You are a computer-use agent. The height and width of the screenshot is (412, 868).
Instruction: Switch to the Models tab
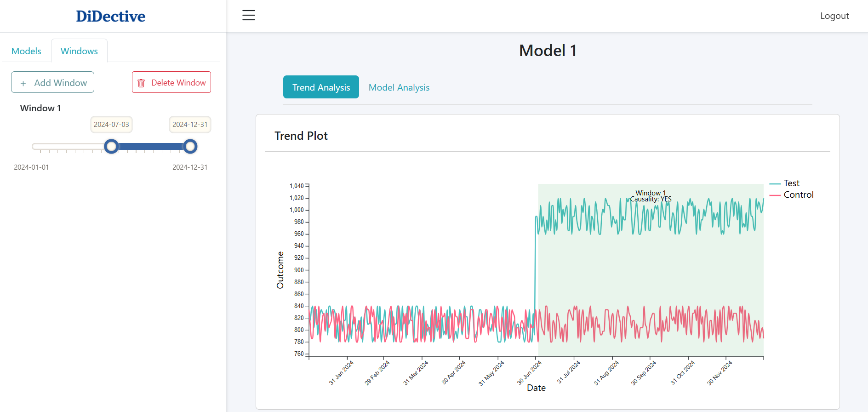click(26, 51)
